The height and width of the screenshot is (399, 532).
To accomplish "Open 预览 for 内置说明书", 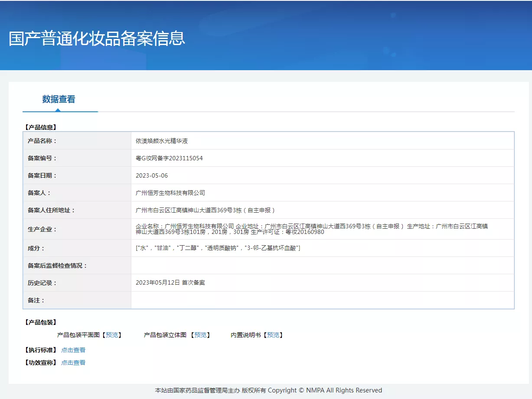I will point(273,335).
